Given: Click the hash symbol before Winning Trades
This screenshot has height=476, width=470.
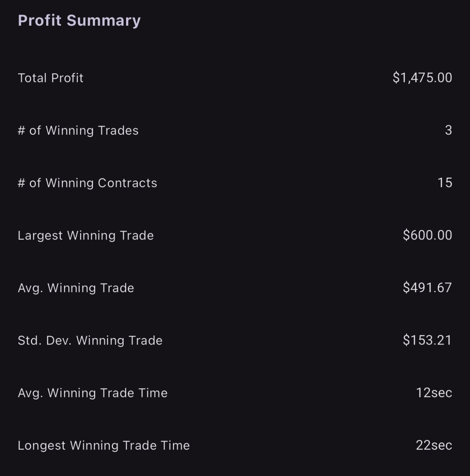Looking at the screenshot, I should point(21,130).
